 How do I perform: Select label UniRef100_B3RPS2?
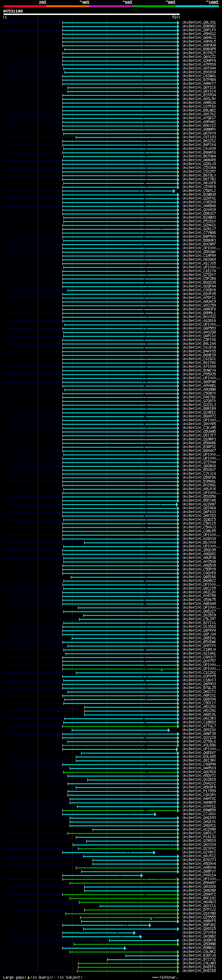pyautogui.click(x=199, y=447)
